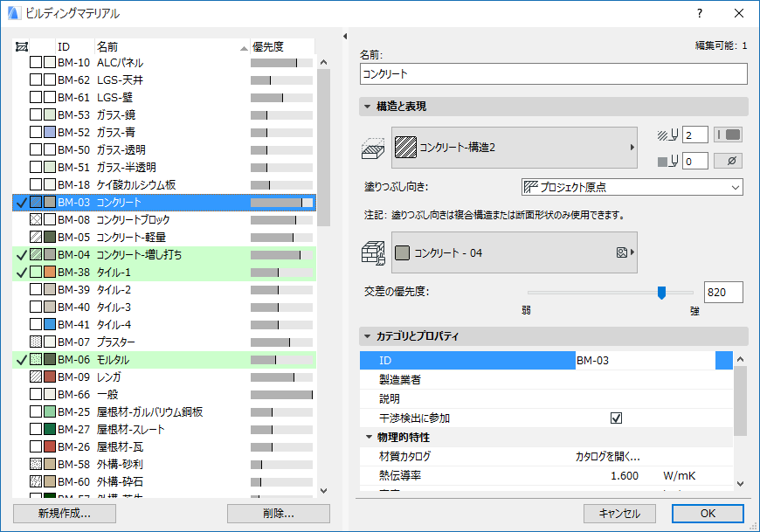Click the 熱伝導率 value 1.600
Screen dimensions: 760x532
pos(625,476)
